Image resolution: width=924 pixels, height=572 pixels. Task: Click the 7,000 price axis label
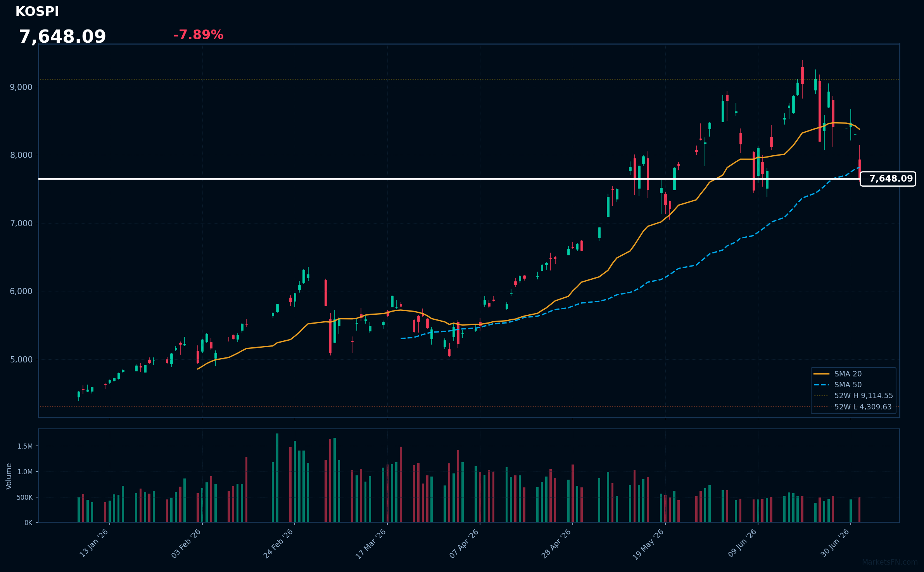coord(21,223)
